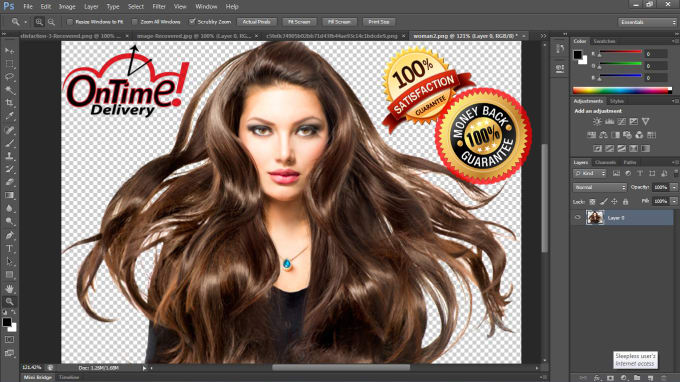Select the Blur tool
Viewport: 680px width, 382px height.
[9, 209]
